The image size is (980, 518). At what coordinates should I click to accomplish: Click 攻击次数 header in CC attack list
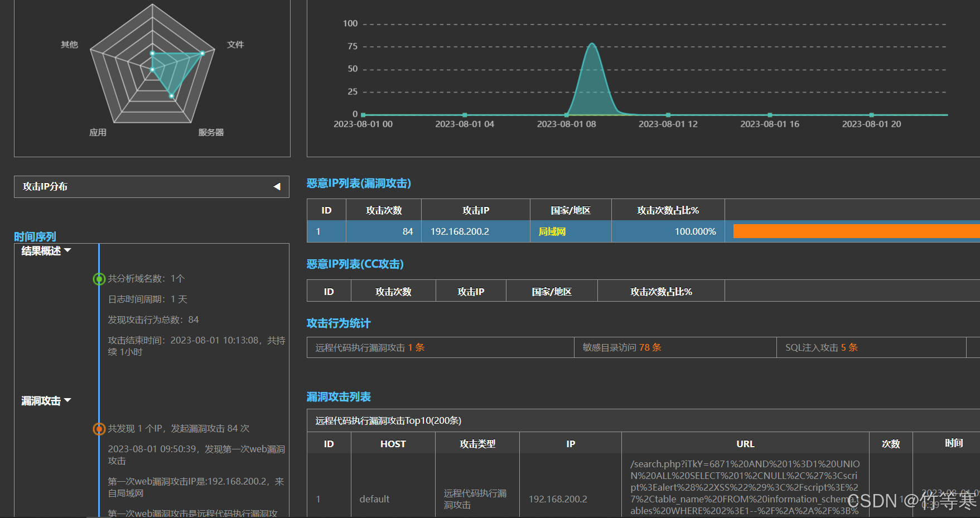click(393, 292)
